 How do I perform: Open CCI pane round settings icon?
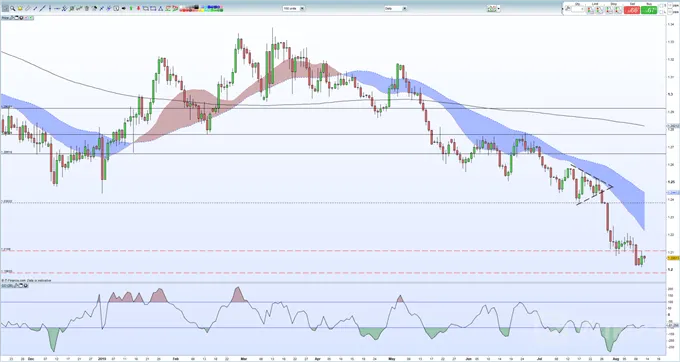26,286
